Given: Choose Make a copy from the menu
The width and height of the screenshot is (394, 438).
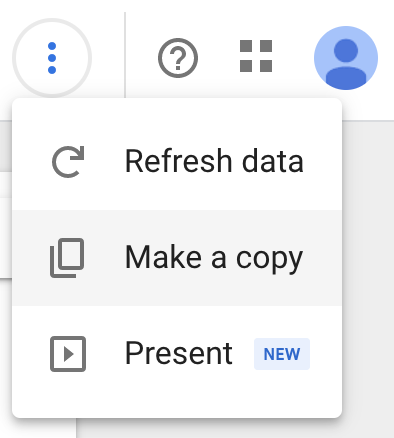Looking at the screenshot, I should 177,258.
